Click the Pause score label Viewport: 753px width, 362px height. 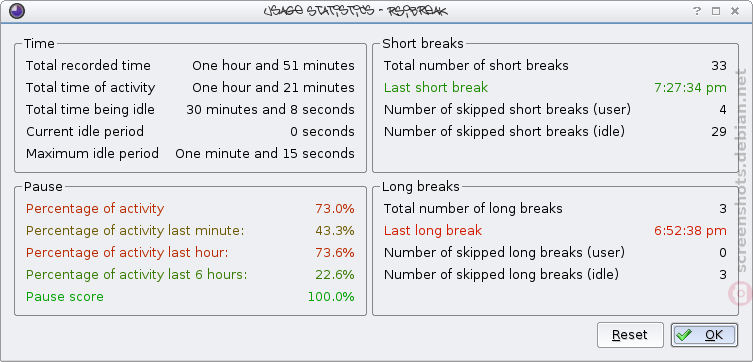pos(65,297)
